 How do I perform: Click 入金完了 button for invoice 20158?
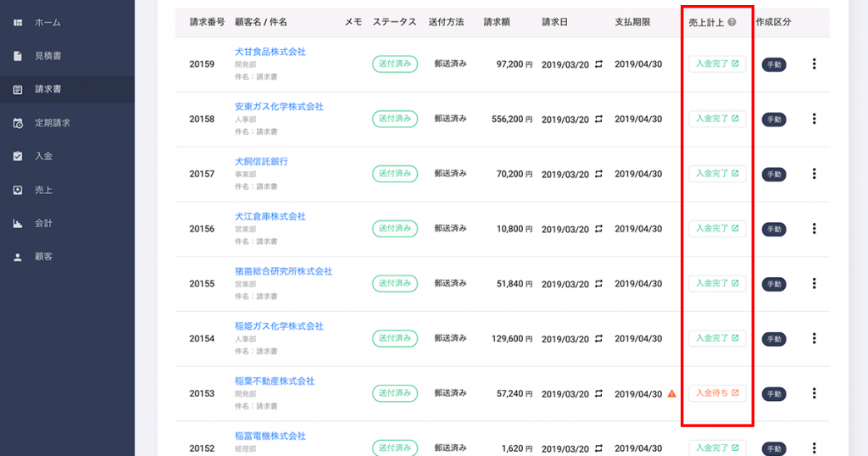pyautogui.click(x=717, y=119)
